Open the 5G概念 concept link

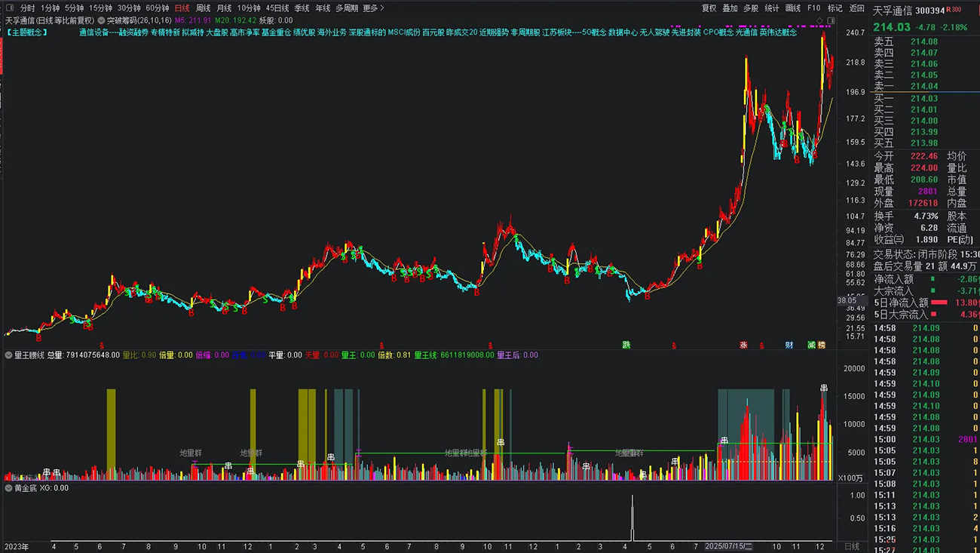point(594,32)
